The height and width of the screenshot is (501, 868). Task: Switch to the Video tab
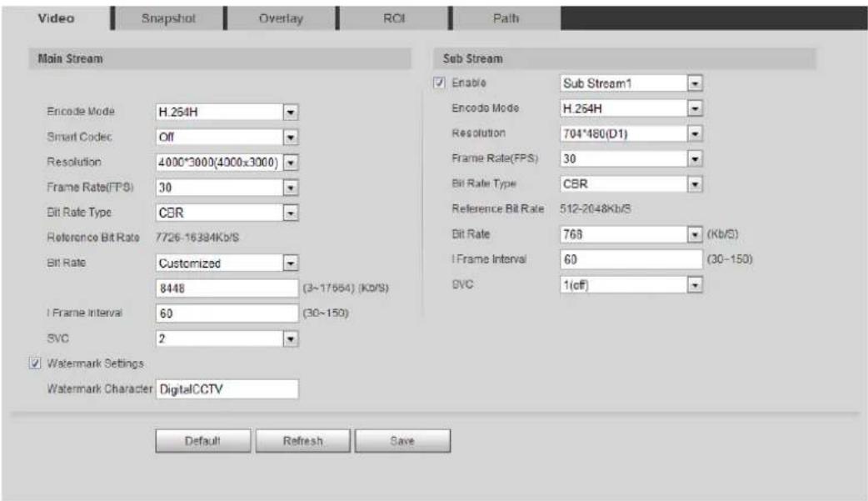56,18
